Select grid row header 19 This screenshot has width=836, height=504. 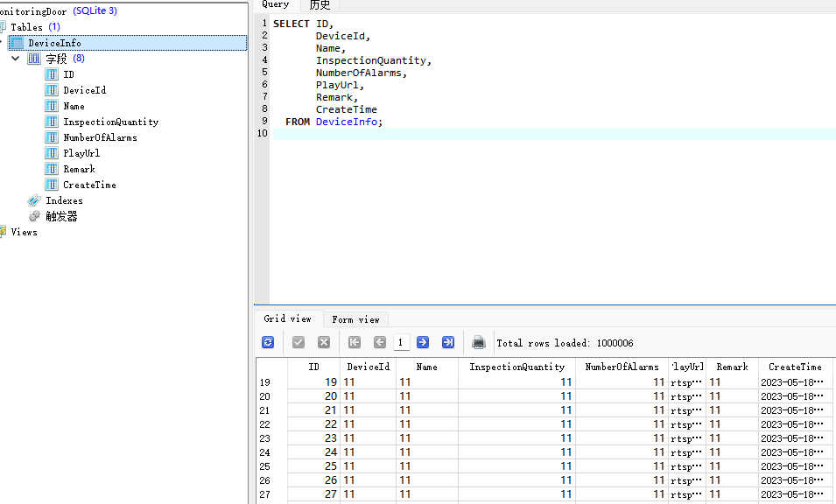click(x=272, y=382)
